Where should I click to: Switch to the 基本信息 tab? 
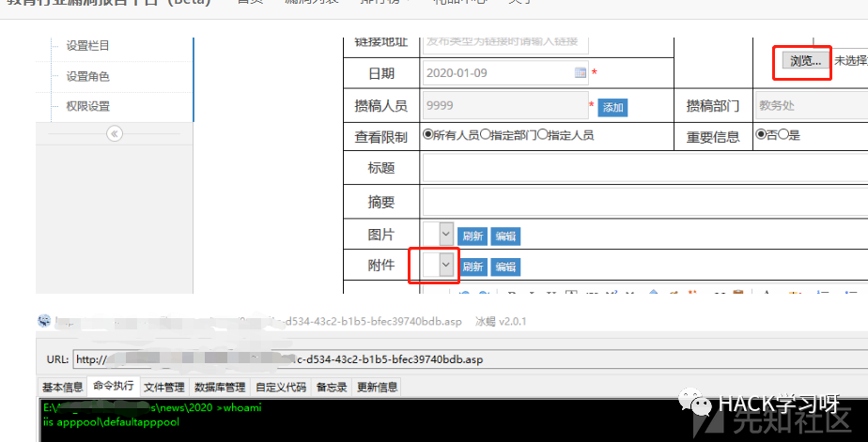[x=63, y=388]
